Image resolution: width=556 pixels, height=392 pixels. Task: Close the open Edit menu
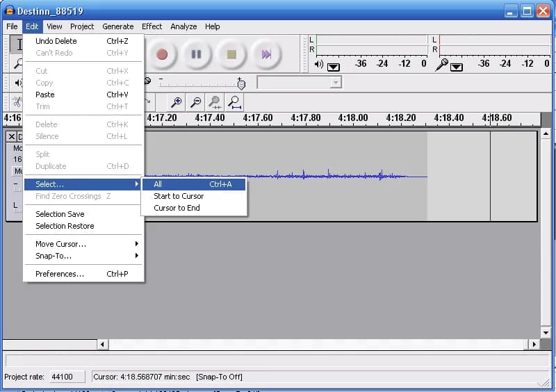click(32, 26)
